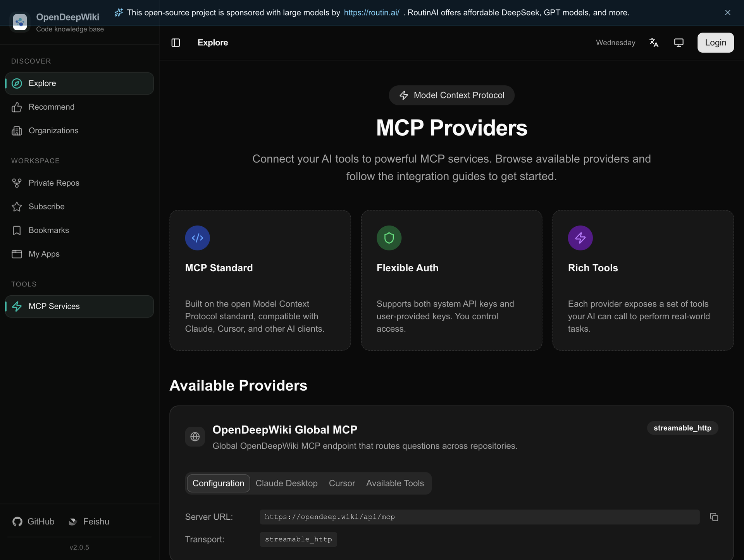Open My Apps in the sidebar
Image resolution: width=744 pixels, height=560 pixels.
79,254
